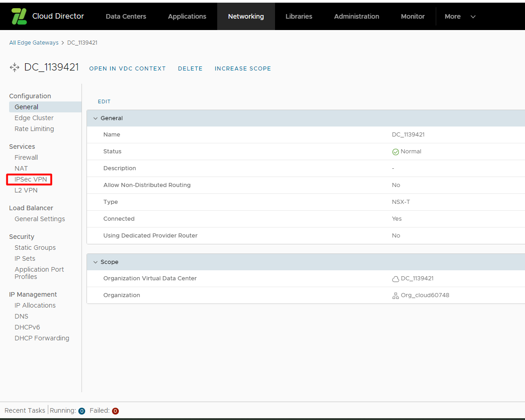Image resolution: width=525 pixels, height=420 pixels.
Task: Click INCREASE SCOPE action link
Action: [243, 68]
